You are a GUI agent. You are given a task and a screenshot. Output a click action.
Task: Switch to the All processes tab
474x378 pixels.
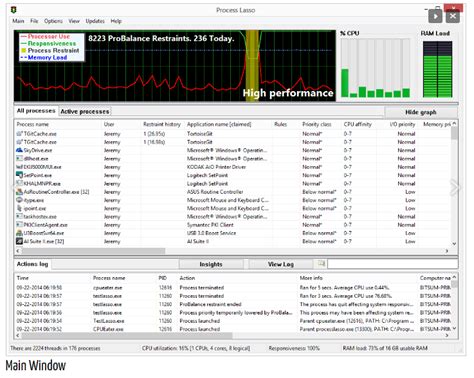pyautogui.click(x=36, y=111)
